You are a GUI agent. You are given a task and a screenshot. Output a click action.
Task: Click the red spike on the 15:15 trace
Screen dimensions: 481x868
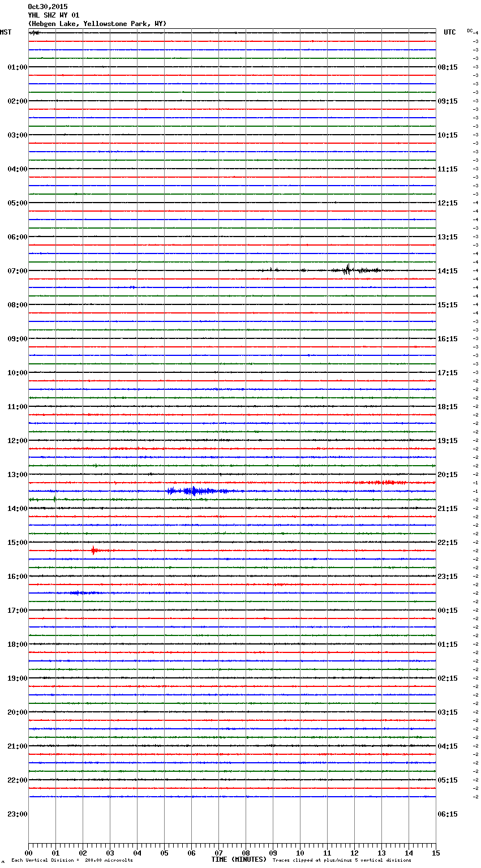(94, 551)
